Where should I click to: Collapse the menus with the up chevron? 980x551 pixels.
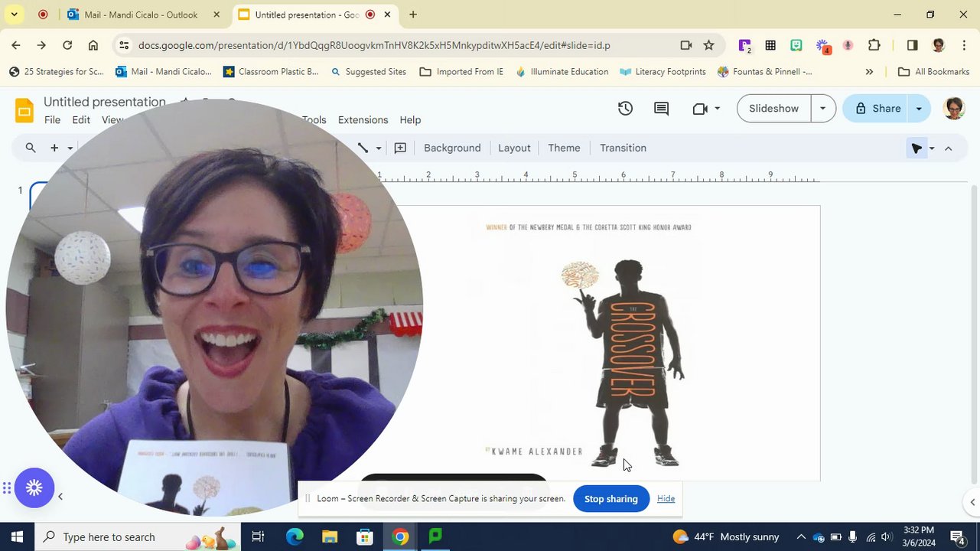click(x=949, y=148)
